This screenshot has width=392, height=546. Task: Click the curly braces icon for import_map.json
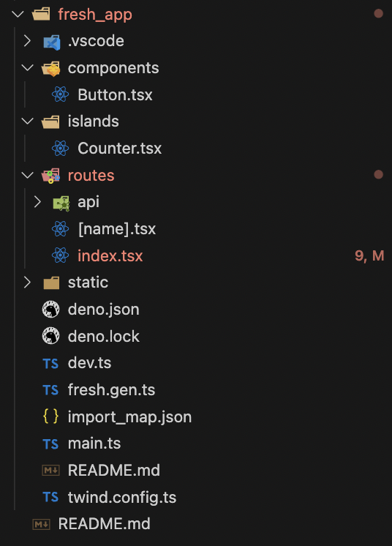point(50,416)
